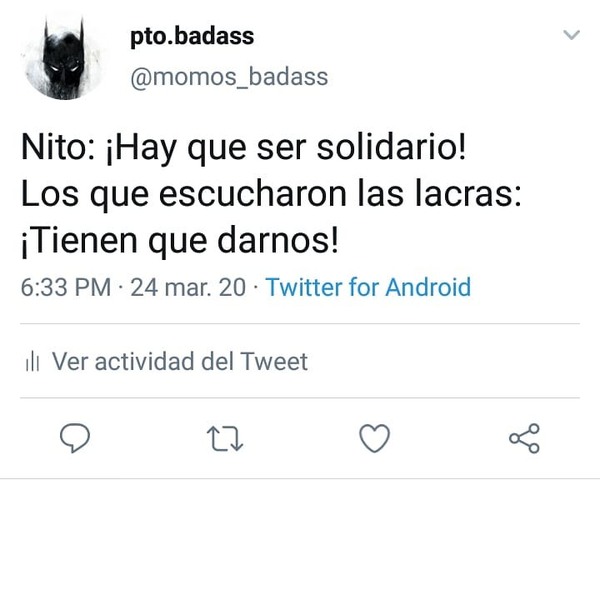Click the Twitter for Android link
This screenshot has height=600, width=600.
368,287
